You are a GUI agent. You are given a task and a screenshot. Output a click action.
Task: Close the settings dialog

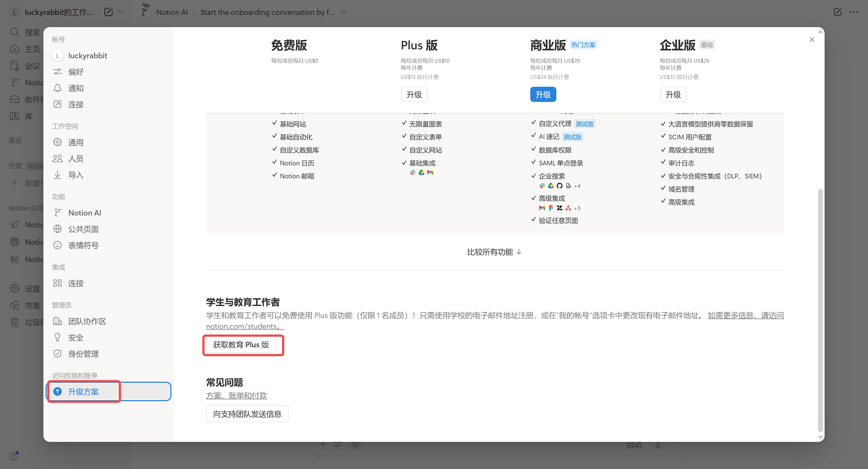point(812,40)
